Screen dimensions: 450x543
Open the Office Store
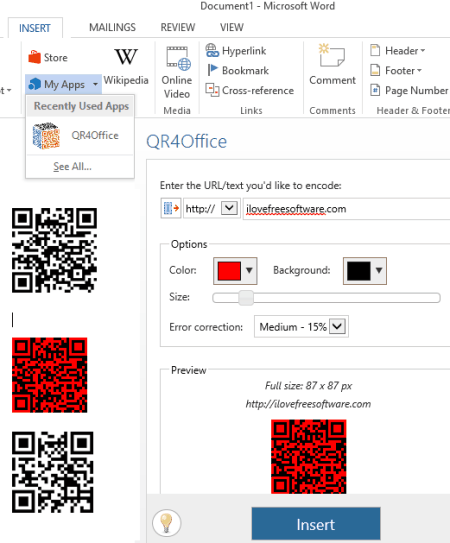click(x=48, y=57)
